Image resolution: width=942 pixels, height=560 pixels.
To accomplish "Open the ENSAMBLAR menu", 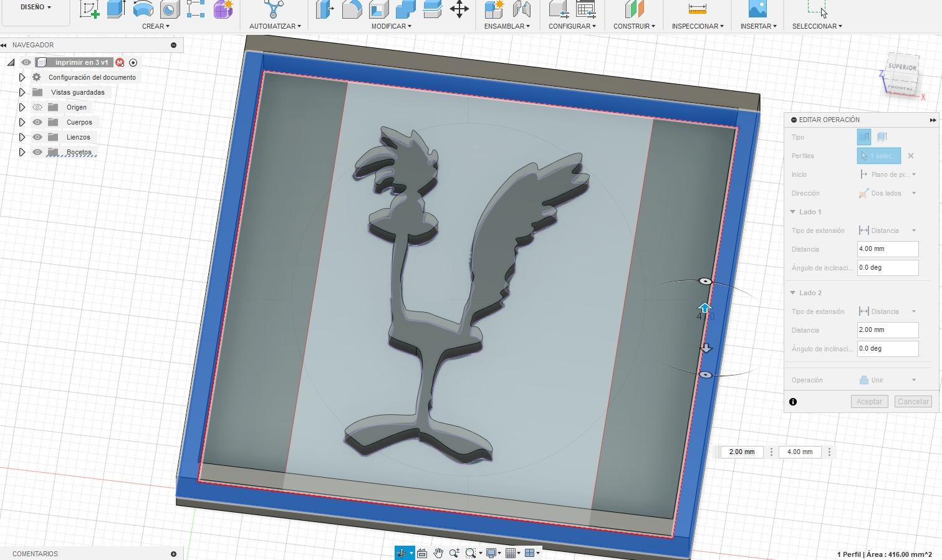I will 507,26.
